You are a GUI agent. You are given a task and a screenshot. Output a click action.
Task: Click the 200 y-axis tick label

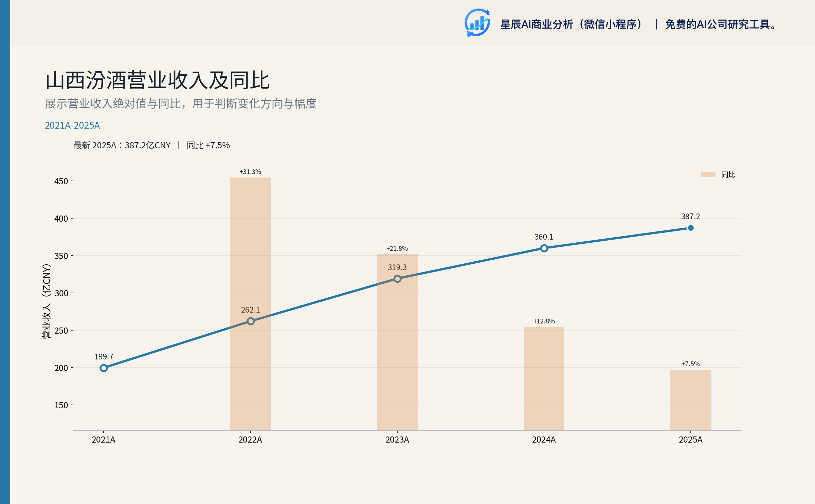click(61, 368)
